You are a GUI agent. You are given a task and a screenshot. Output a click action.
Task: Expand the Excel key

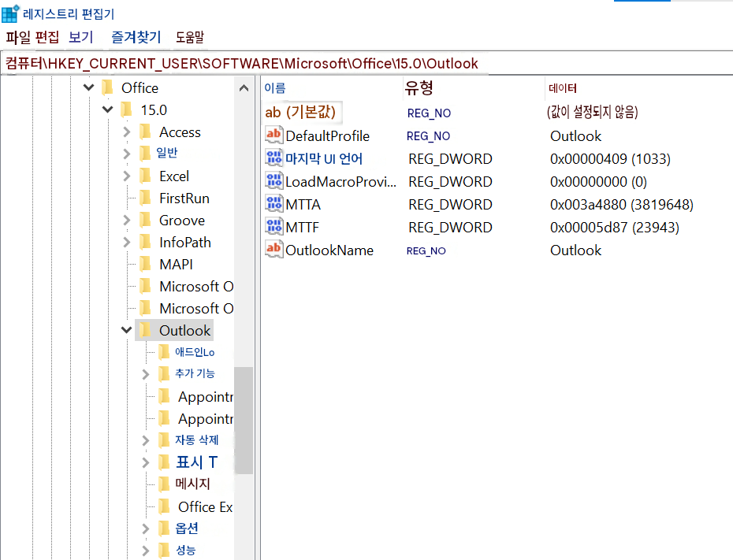click(x=127, y=176)
